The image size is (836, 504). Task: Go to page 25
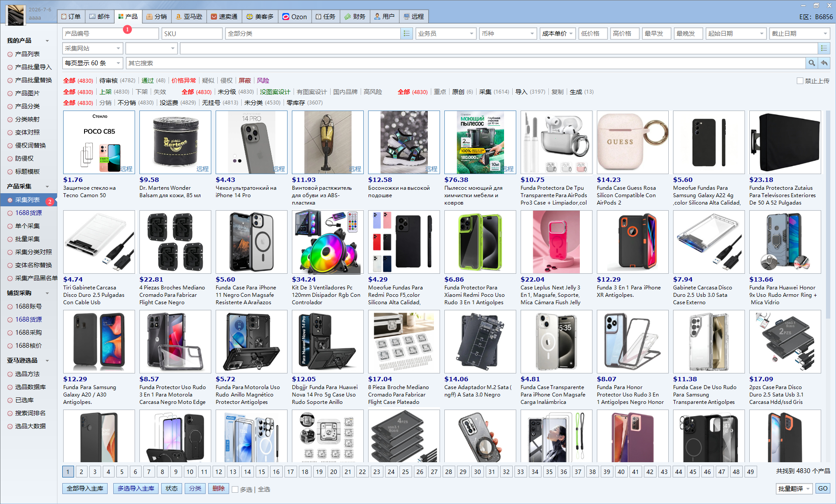coord(406,472)
